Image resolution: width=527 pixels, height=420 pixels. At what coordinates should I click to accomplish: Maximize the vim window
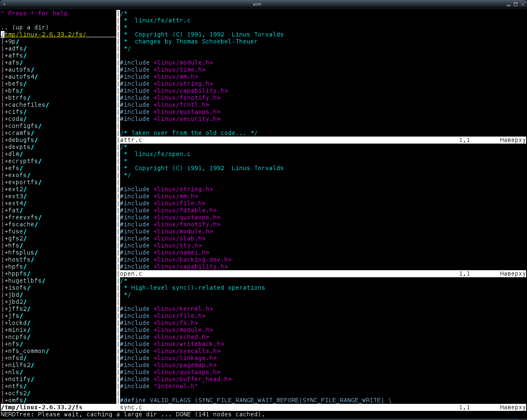(x=515, y=4)
